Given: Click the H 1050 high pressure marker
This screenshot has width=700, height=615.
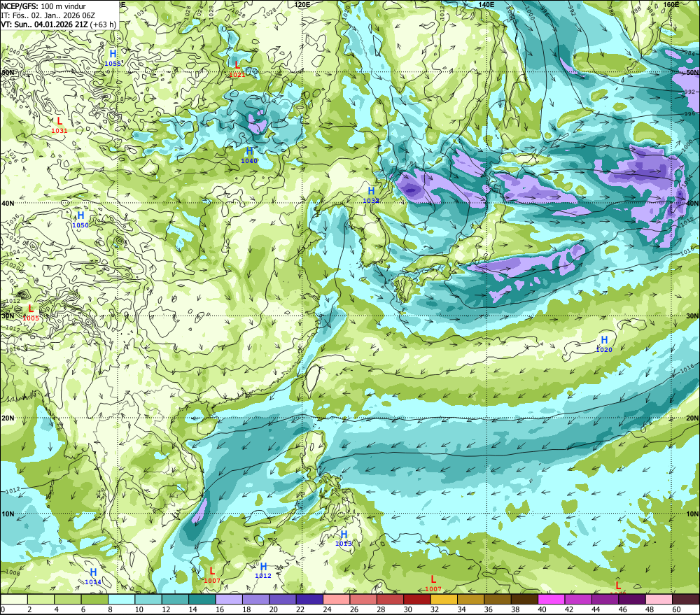Looking at the screenshot, I should tap(80, 220).
